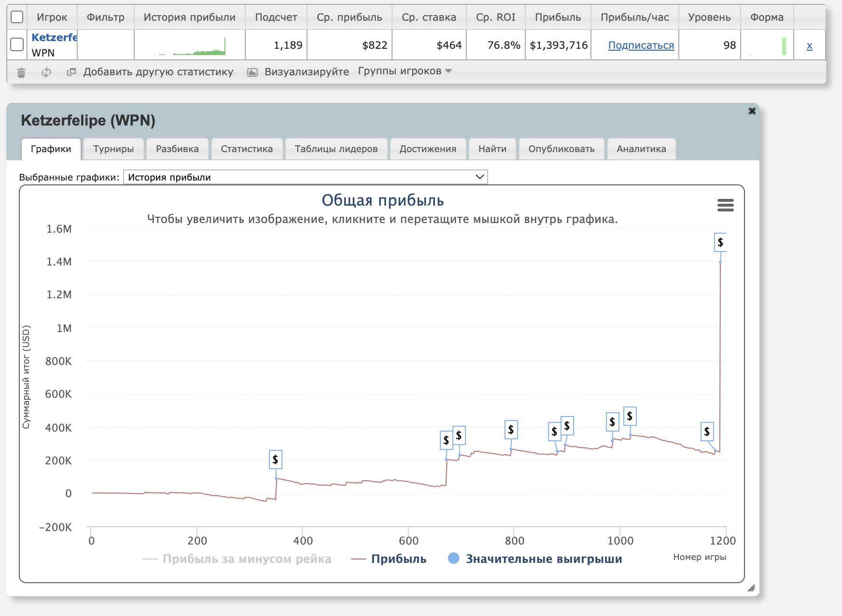
Task: Click the refresh arrows icon
Action: tap(46, 72)
